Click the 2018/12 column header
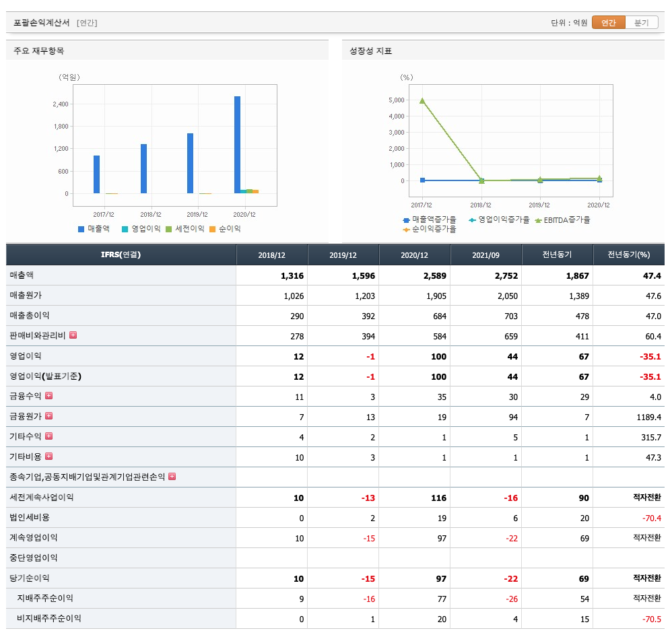 272,255
